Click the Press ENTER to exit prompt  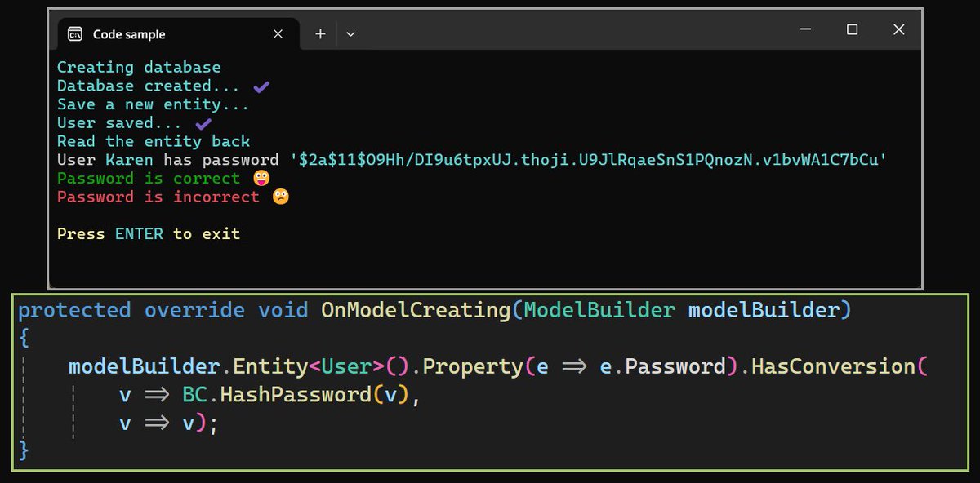pos(148,233)
